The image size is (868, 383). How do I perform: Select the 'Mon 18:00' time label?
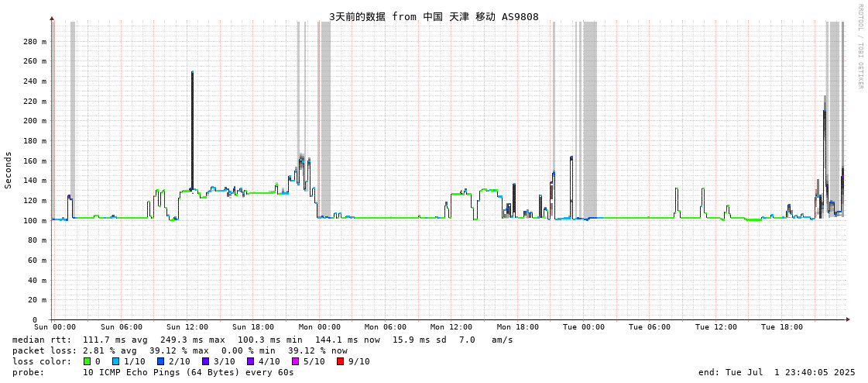tap(517, 327)
